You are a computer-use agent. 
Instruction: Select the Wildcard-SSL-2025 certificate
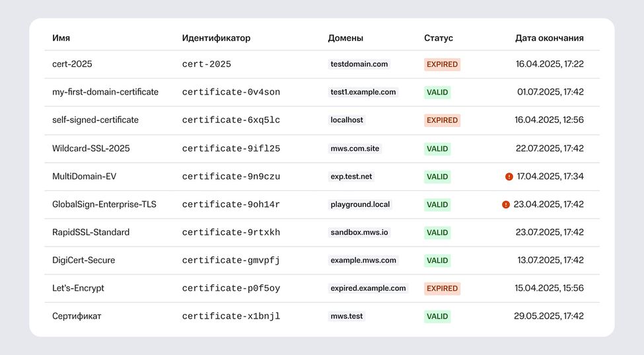click(91, 149)
